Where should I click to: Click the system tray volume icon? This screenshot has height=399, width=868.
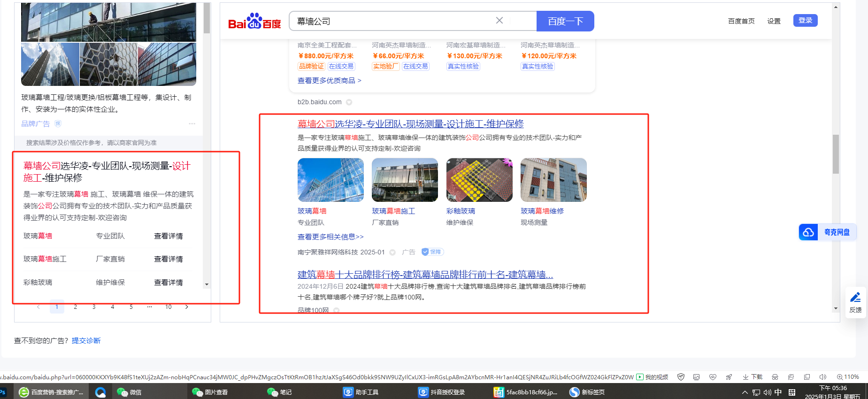click(x=768, y=392)
